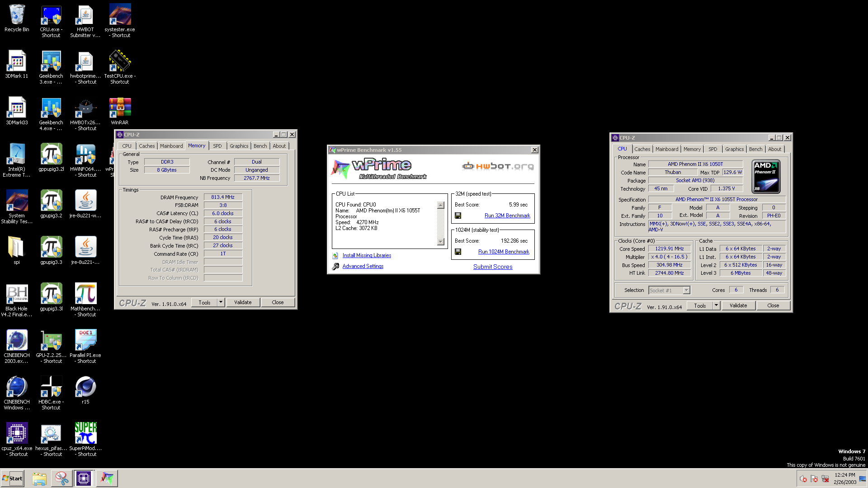Launch Geekbench 3.exe shortcut icon

coord(51,67)
